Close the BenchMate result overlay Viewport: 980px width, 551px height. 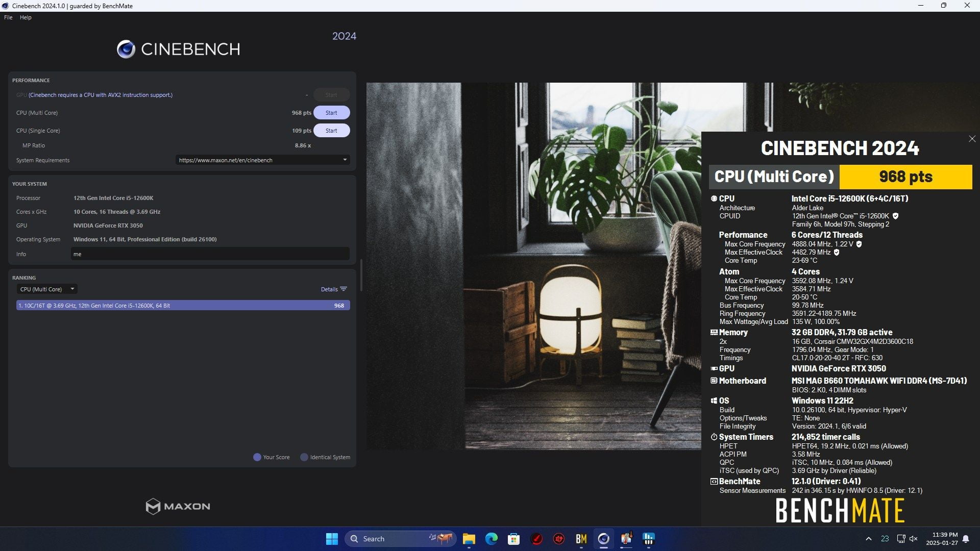coord(972,139)
